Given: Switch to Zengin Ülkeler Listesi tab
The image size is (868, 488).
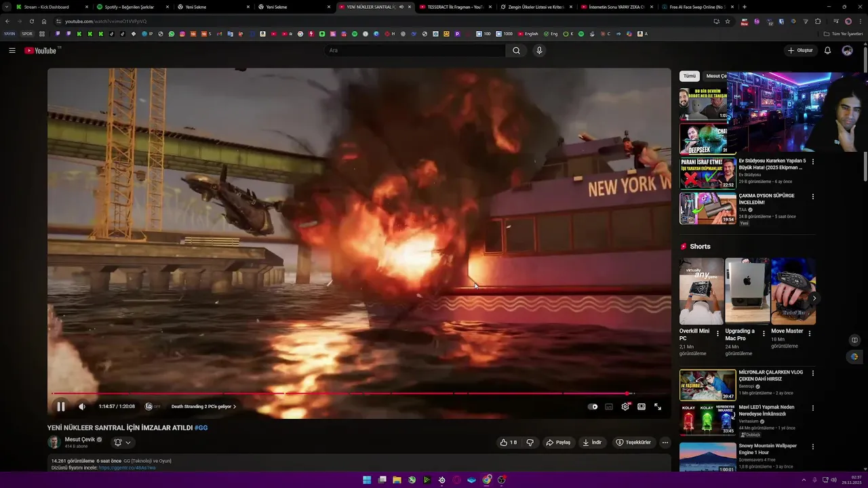Looking at the screenshot, I should [536, 7].
